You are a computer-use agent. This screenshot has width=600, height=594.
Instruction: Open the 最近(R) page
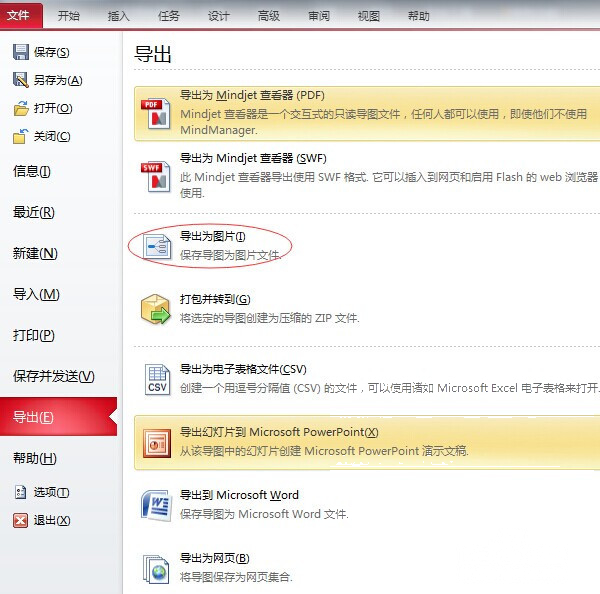click(34, 212)
